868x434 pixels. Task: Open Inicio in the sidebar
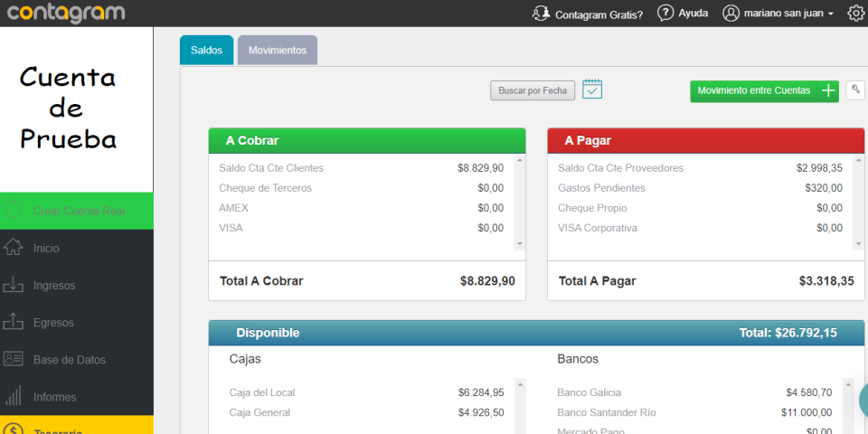[x=77, y=248]
